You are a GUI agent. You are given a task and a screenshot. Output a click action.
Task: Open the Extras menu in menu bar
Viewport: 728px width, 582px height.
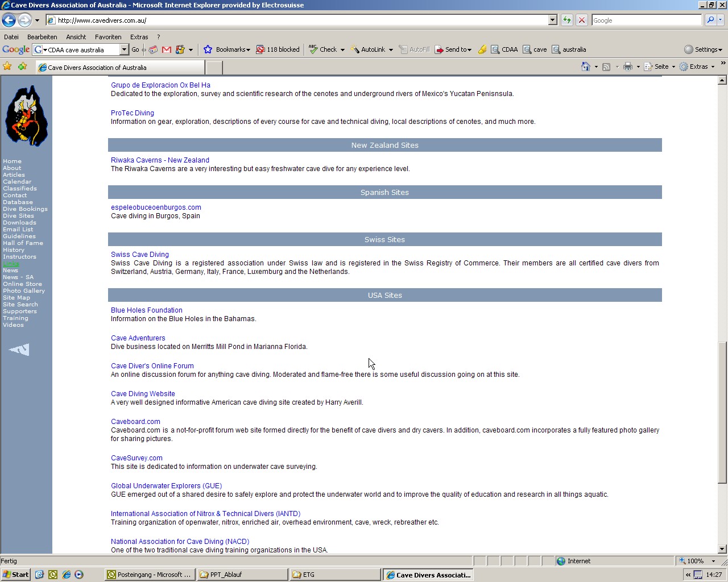(x=139, y=37)
